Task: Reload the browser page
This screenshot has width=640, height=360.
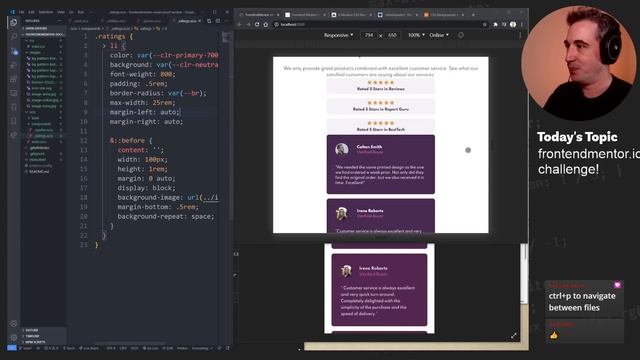Action: (x=257, y=24)
